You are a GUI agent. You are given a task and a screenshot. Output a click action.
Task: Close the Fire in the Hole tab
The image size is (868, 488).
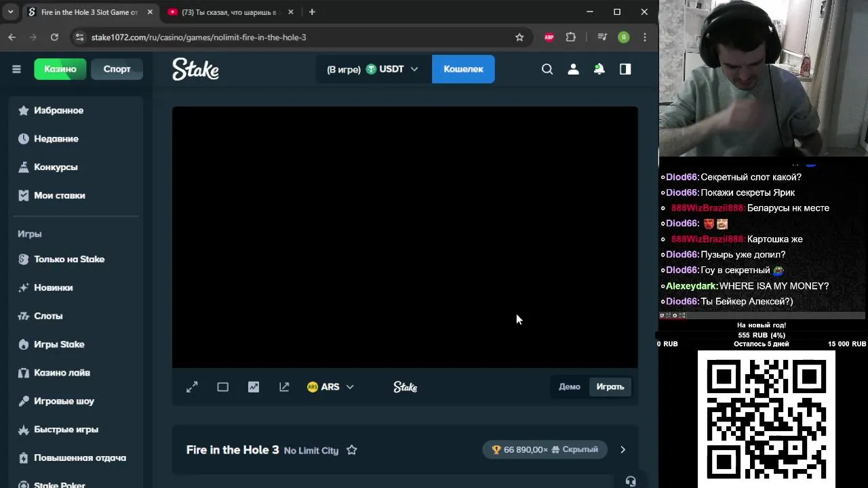pyautogui.click(x=150, y=12)
